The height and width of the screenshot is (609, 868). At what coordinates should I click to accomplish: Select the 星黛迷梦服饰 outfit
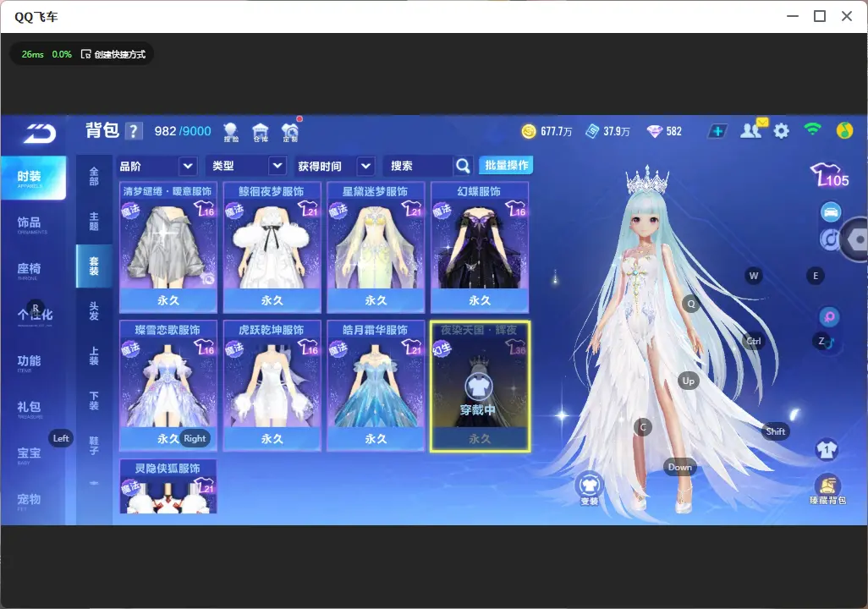click(376, 247)
